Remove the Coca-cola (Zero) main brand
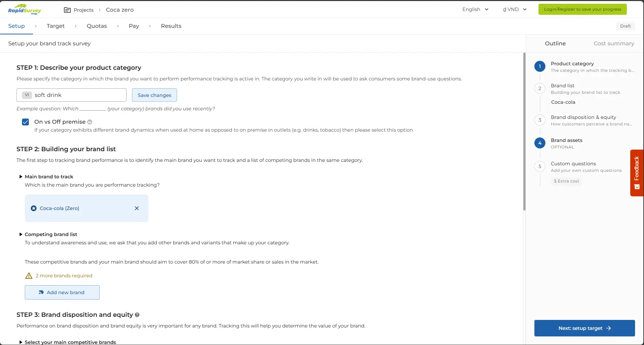The width and height of the screenshot is (644, 345). [x=137, y=208]
